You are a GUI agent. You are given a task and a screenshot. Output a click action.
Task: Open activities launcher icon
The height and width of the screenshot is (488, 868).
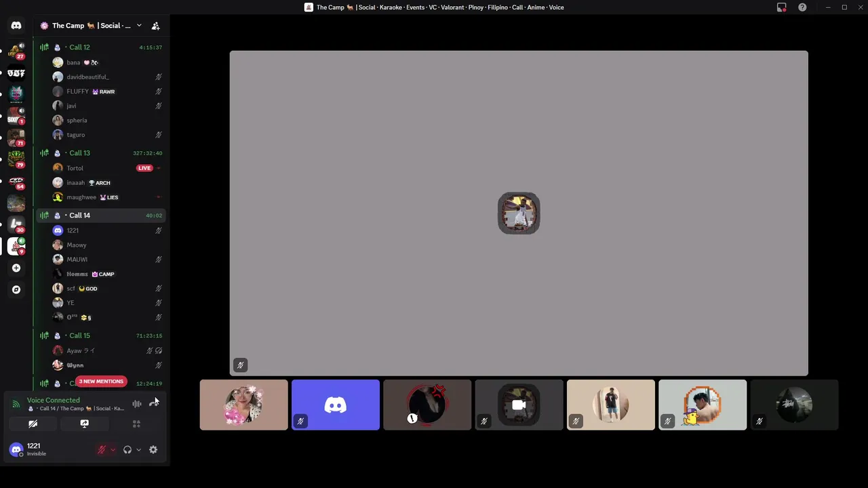point(136,424)
